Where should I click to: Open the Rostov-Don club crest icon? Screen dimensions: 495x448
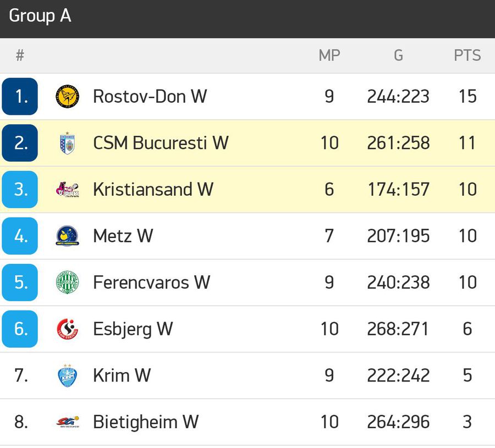67,97
